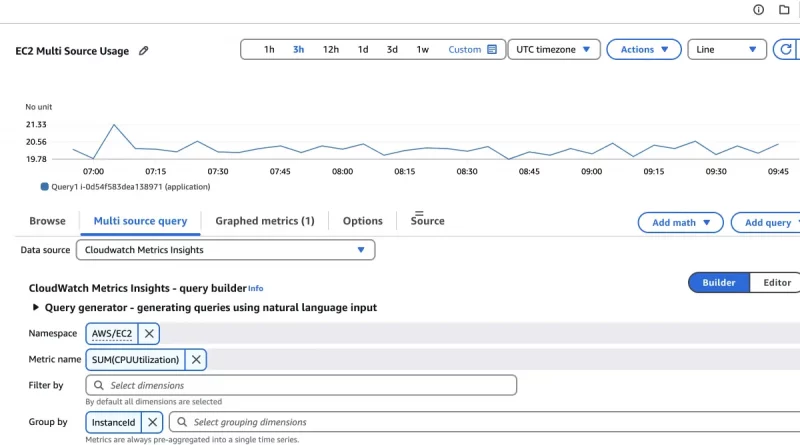The width and height of the screenshot is (800, 445).
Task: Open the Source tab
Action: point(428,221)
